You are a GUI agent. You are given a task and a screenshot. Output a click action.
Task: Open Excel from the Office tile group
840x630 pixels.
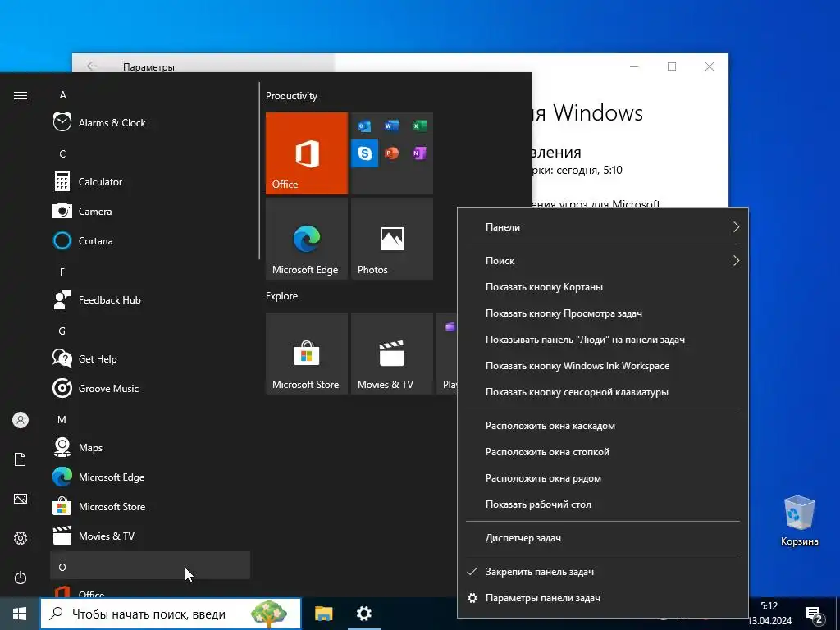[419, 126]
